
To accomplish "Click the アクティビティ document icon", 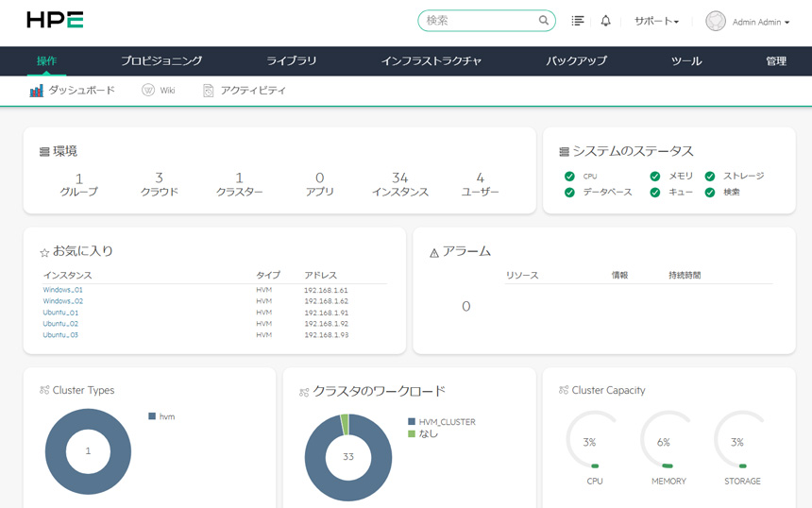I will (x=208, y=91).
